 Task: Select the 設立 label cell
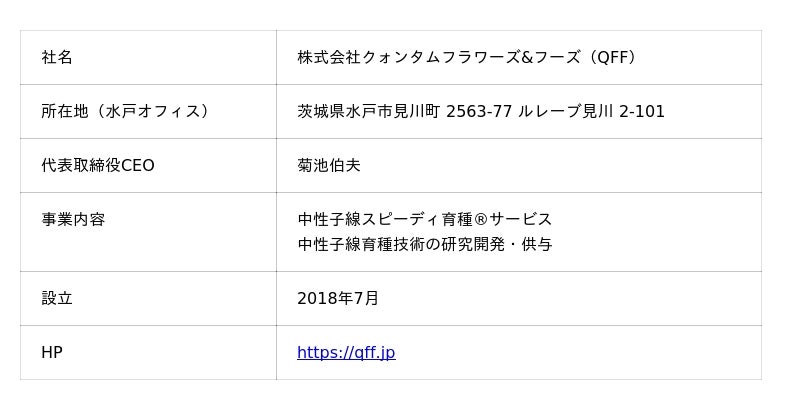point(57,298)
